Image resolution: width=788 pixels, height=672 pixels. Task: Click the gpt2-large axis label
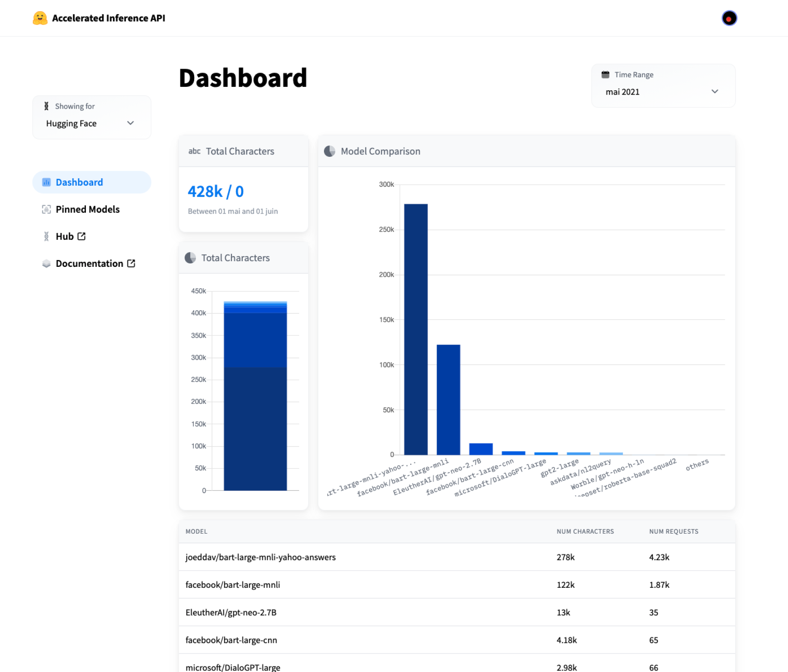pos(560,468)
